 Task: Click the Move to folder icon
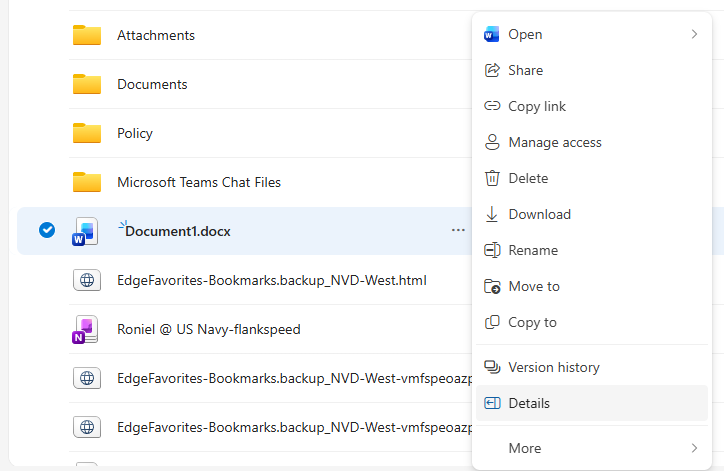(492, 286)
